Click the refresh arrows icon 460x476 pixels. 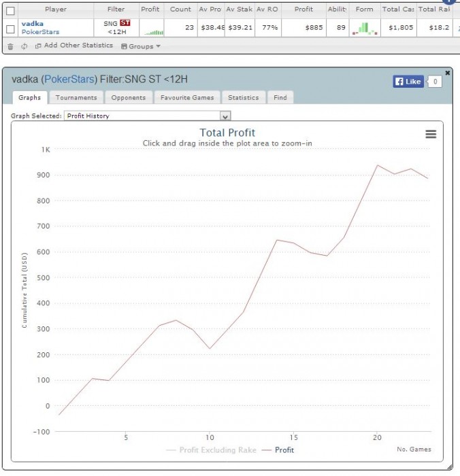(x=24, y=46)
